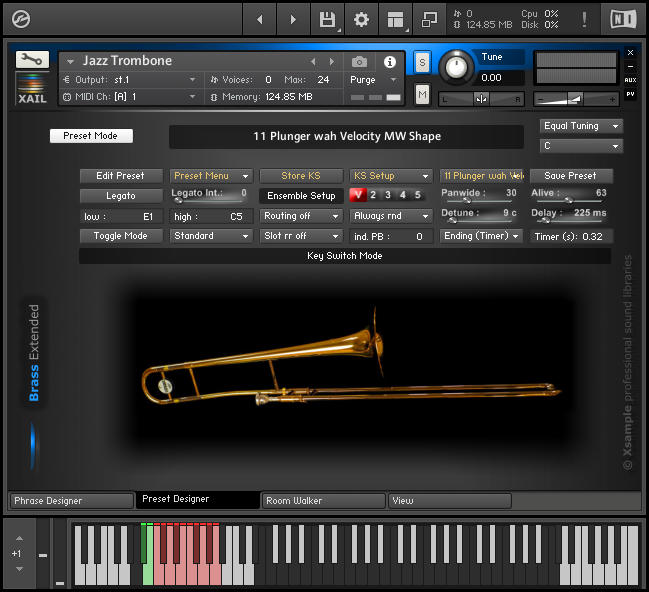Screen dimensions: 649x592
Task: Click the floppy disk save icon
Action: (x=327, y=19)
